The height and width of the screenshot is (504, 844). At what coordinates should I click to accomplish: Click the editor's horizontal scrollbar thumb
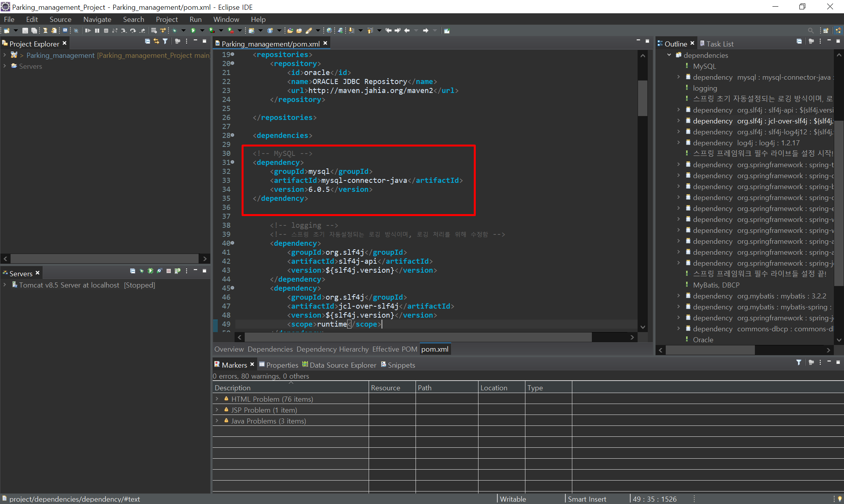(418, 337)
